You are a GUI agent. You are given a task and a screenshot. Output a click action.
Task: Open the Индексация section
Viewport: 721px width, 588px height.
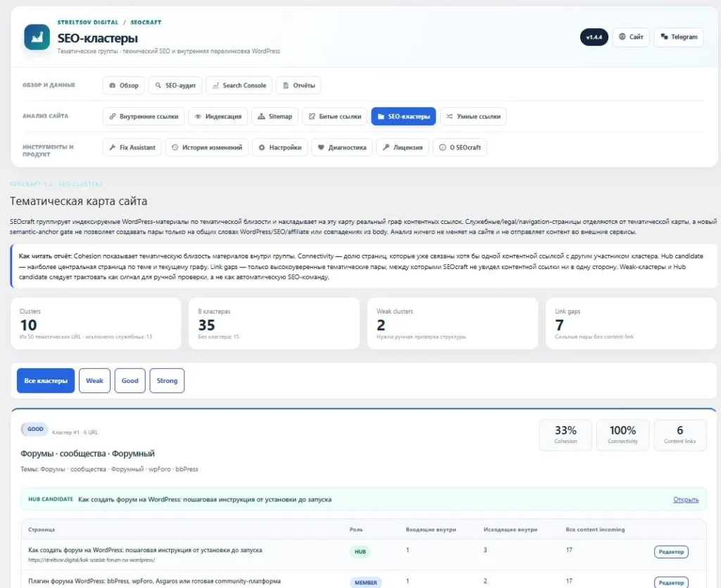pyautogui.click(x=218, y=116)
